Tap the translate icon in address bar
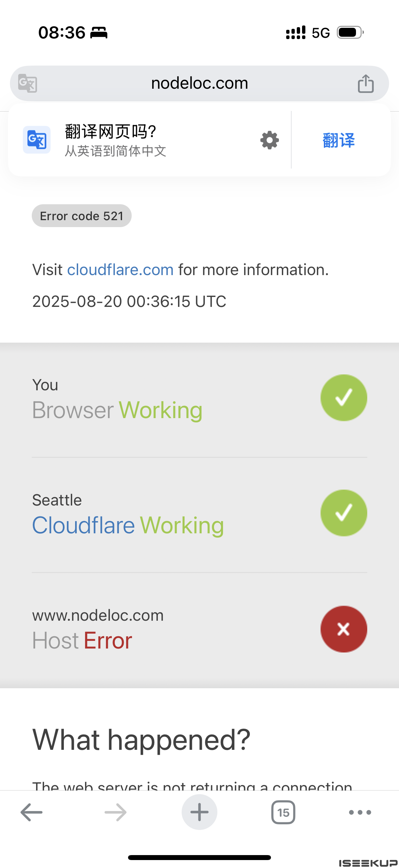Screen dimensions: 399x868 [x=27, y=83]
